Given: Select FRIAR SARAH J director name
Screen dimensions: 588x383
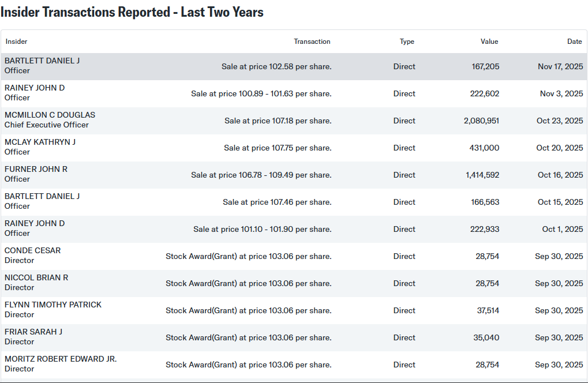Looking at the screenshot, I should [33, 332].
